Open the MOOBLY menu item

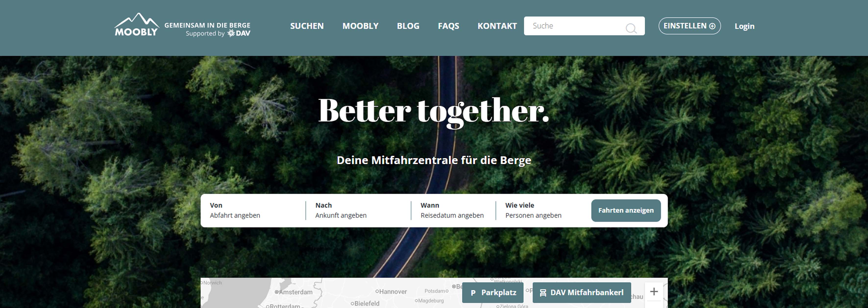point(361,26)
